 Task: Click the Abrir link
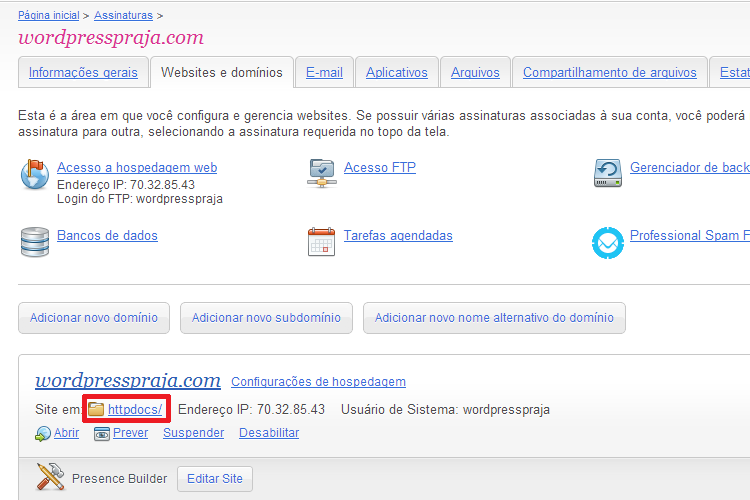point(66,433)
